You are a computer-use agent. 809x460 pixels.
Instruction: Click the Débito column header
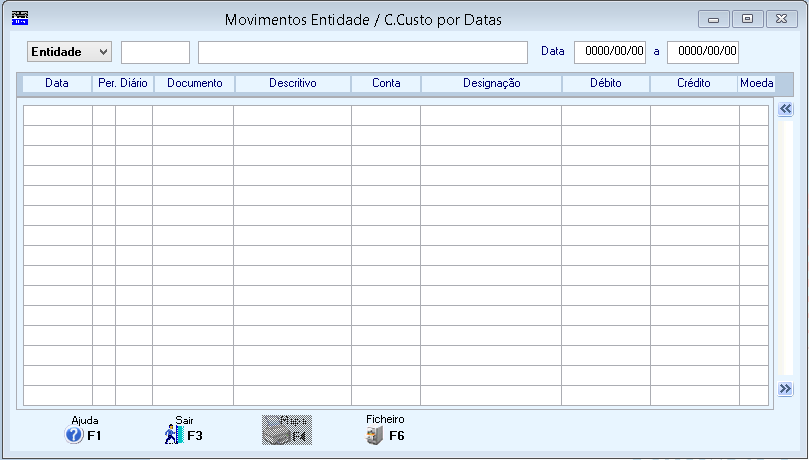pyautogui.click(x=606, y=84)
